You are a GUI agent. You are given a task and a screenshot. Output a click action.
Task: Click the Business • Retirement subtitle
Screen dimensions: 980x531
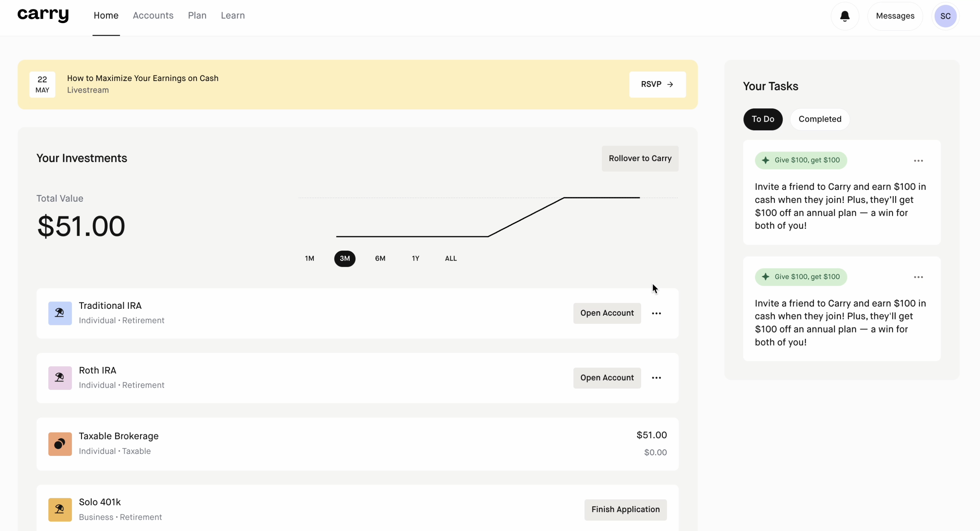coord(120,517)
